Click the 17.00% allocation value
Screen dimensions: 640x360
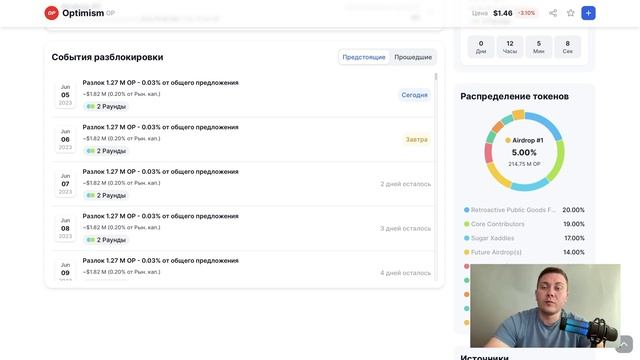(x=574, y=238)
